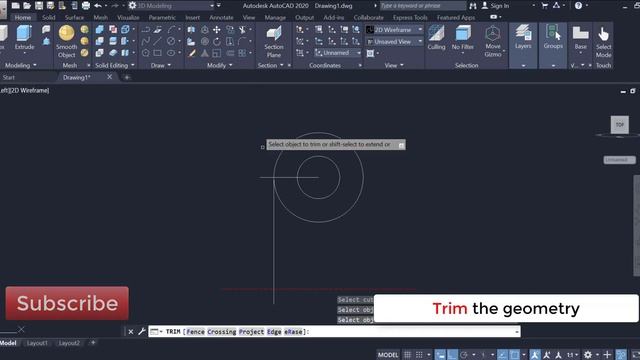Toggle the grid display in status bar

click(x=407, y=355)
